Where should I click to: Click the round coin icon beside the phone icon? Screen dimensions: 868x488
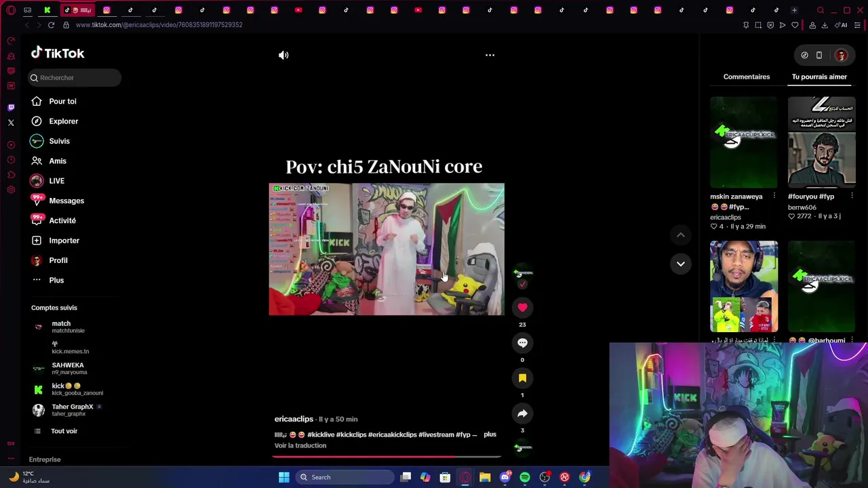(x=804, y=55)
